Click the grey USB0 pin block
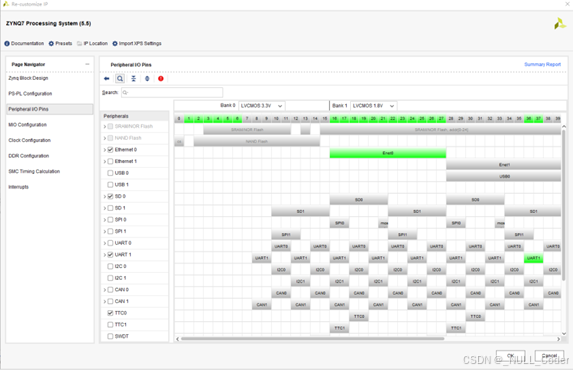Viewport: 573px width, 371px height. (504, 177)
